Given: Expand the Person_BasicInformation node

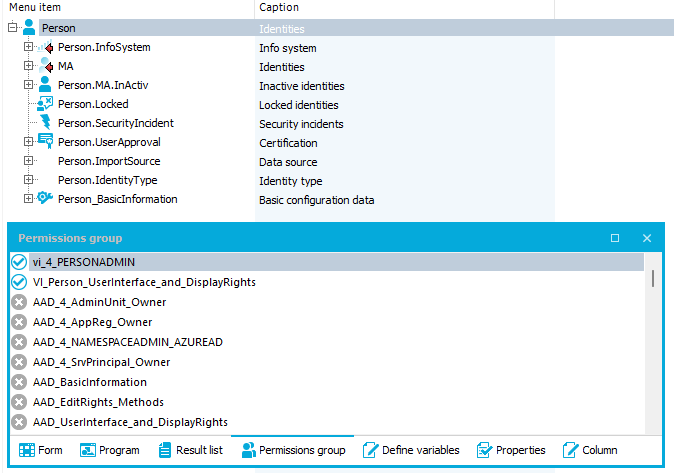Looking at the screenshot, I should click(x=28, y=198).
